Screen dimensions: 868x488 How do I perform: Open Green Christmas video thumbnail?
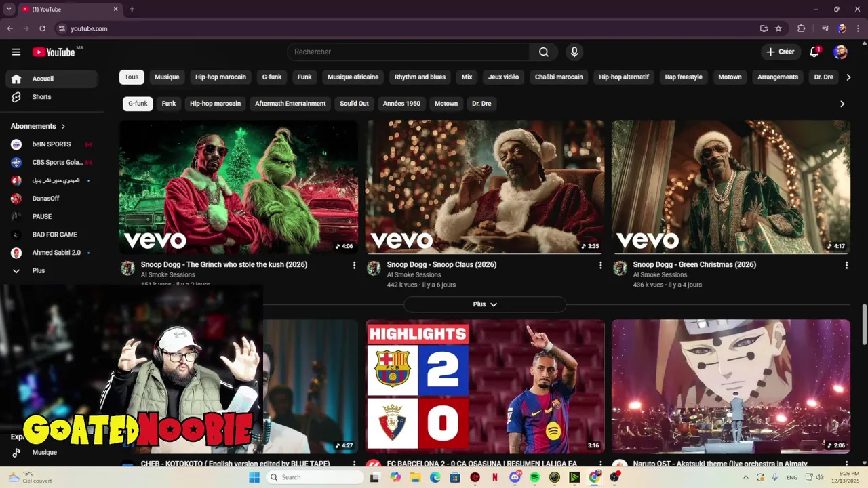point(731,187)
